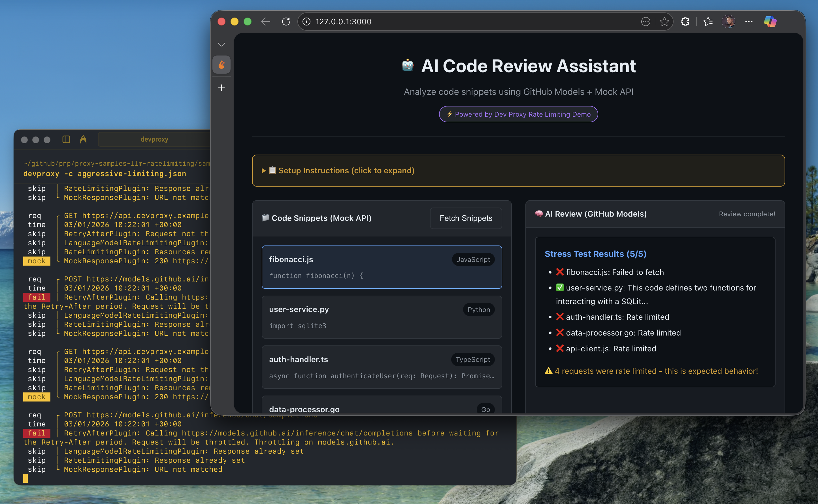Open the favorites list icon

click(708, 22)
